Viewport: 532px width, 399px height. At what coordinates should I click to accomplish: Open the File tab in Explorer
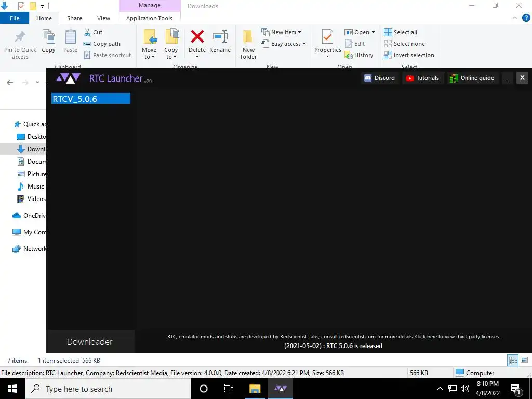tap(14, 18)
